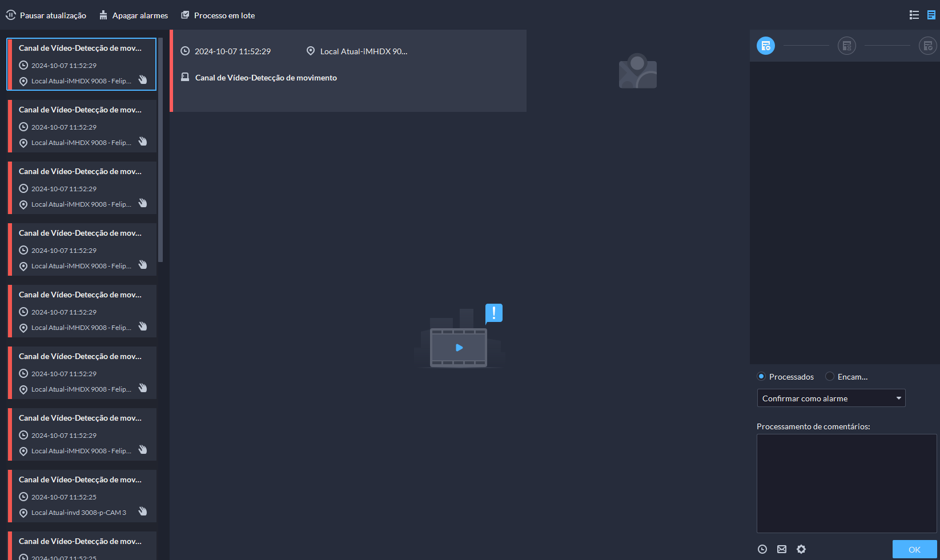Click the alarm list vertical scrollbar
Image resolution: width=940 pixels, height=560 pixels.
pyautogui.click(x=160, y=150)
